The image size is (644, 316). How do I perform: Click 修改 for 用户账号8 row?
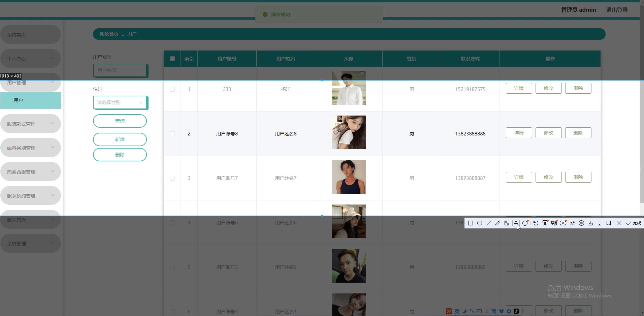(549, 133)
